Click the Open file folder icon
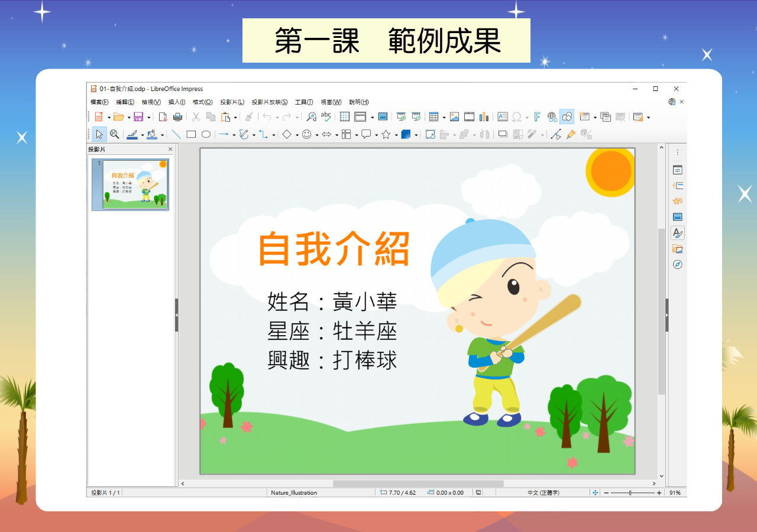The width and height of the screenshot is (757, 532). [118, 117]
